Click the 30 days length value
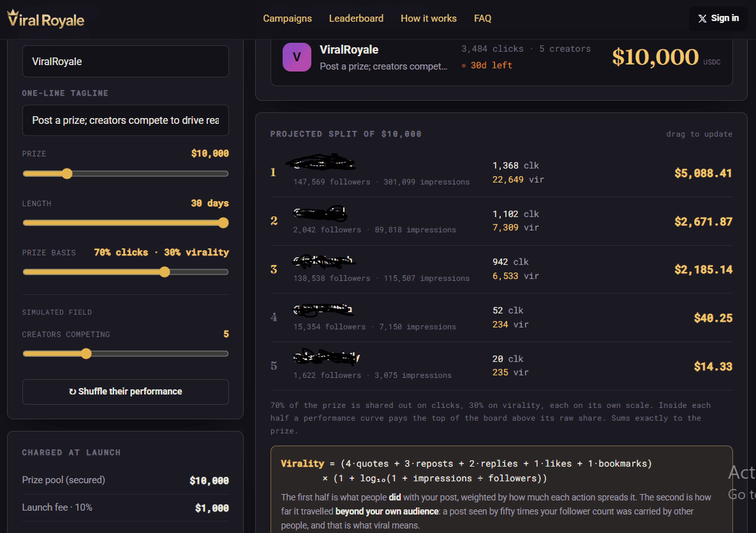Image resolution: width=756 pixels, height=533 pixels. click(x=210, y=203)
